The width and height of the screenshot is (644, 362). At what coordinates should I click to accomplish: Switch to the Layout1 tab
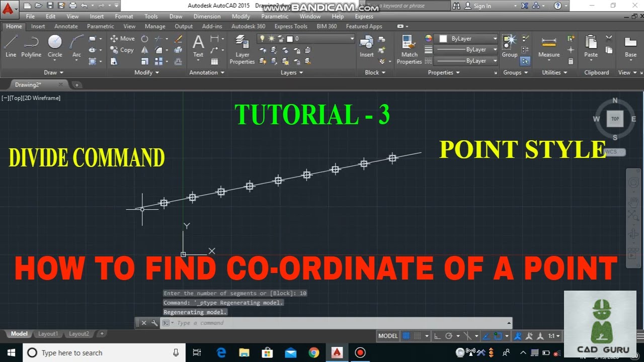(x=48, y=334)
